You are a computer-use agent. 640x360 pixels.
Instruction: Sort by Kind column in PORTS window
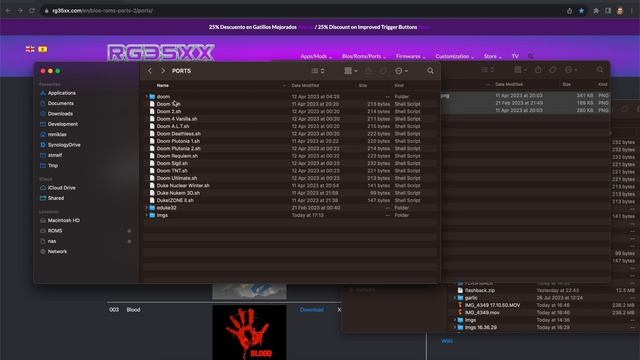click(399, 85)
